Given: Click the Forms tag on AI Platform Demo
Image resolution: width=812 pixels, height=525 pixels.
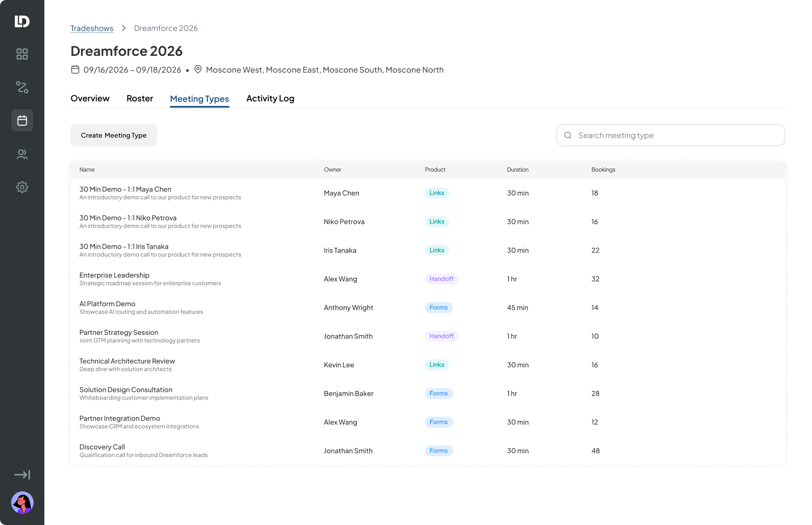Looking at the screenshot, I should pos(438,308).
